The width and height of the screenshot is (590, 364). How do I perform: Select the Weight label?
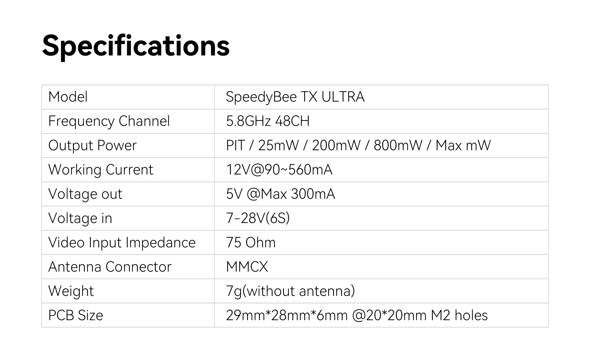pyautogui.click(x=71, y=291)
